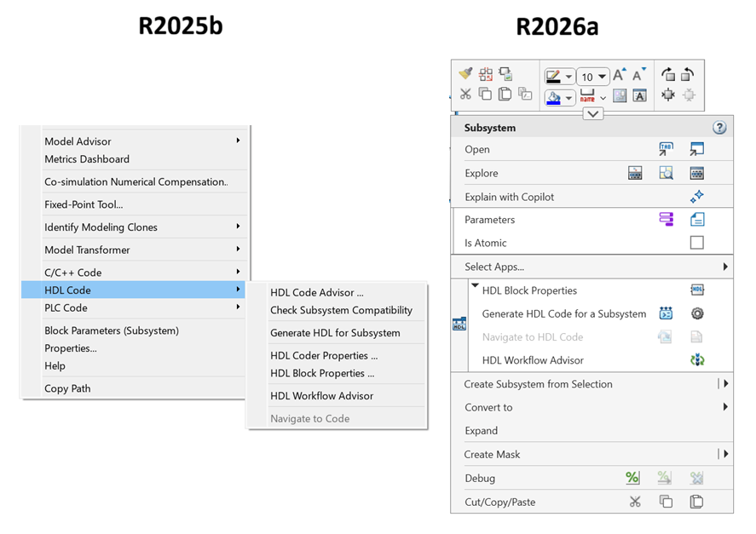Click the grayed-out block resize icon

[689, 95]
